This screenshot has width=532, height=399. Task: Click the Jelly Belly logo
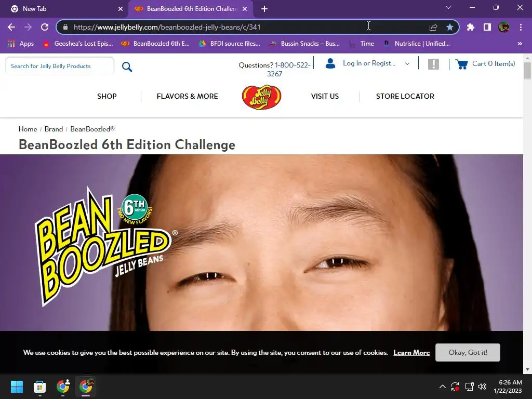click(x=261, y=97)
